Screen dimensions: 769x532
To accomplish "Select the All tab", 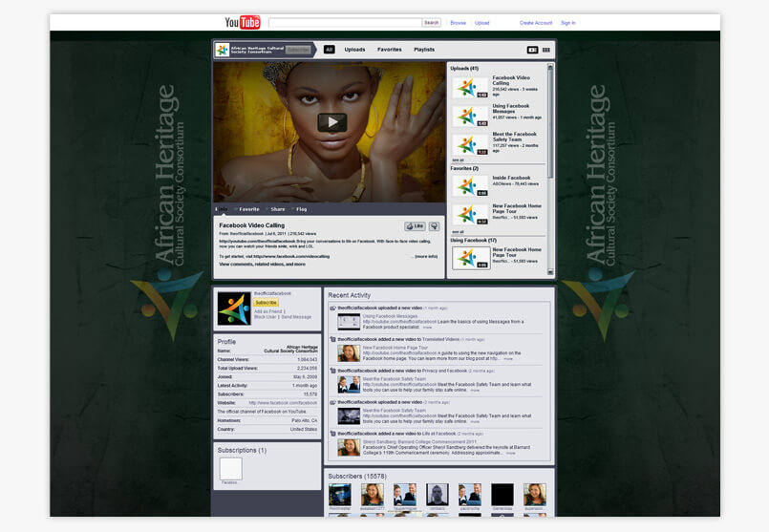I will 329,50.
